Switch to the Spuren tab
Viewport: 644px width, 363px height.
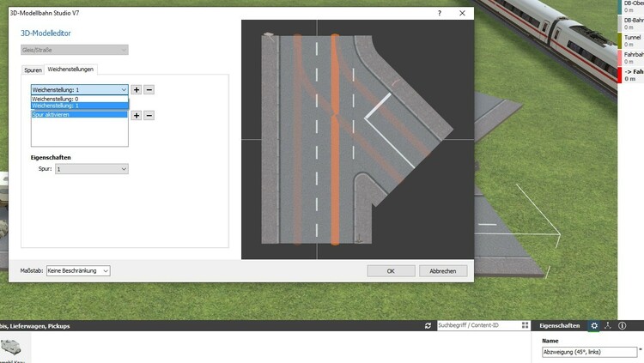point(33,70)
